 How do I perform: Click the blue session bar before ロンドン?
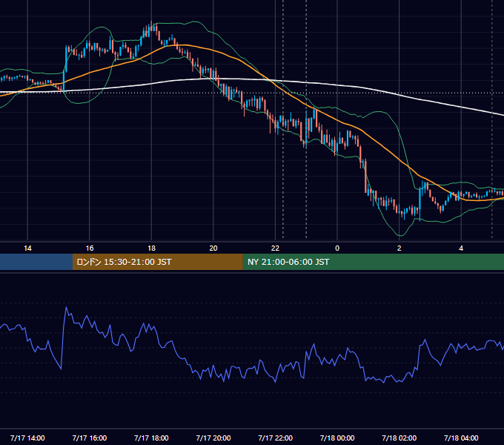tap(36, 262)
